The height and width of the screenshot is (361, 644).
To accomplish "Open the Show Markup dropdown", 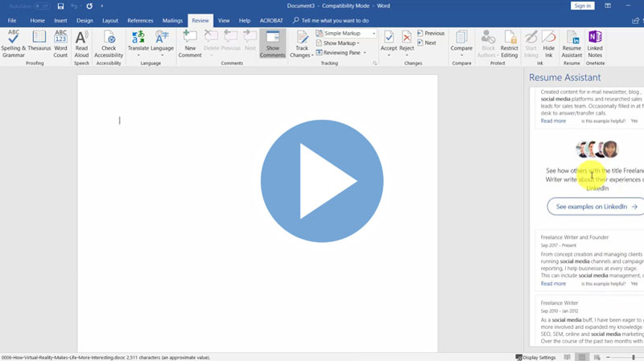I will click(341, 43).
